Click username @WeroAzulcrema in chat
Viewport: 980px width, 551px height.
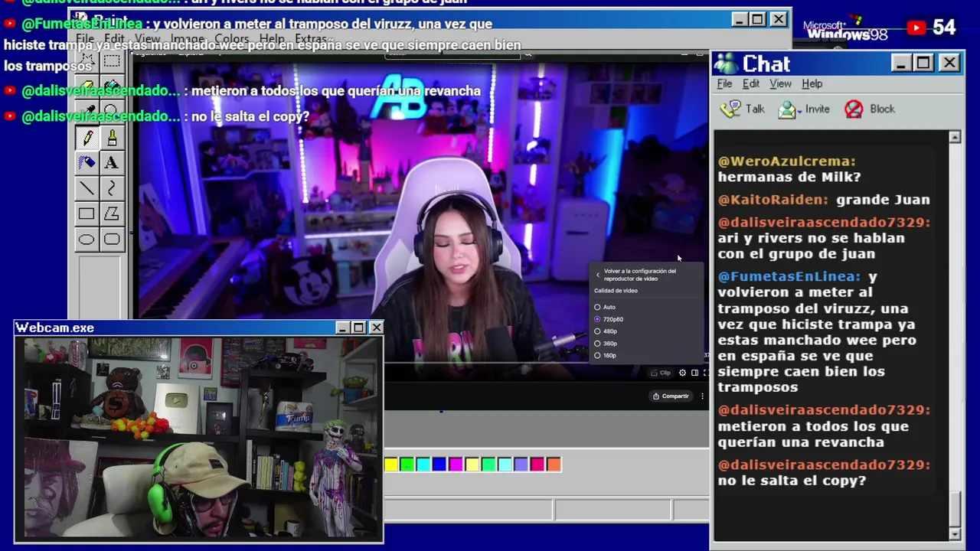(786, 161)
